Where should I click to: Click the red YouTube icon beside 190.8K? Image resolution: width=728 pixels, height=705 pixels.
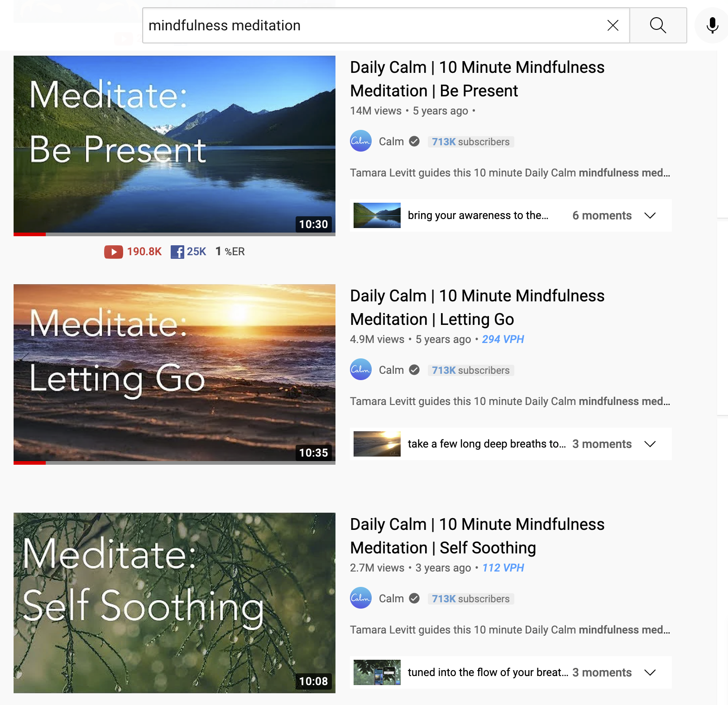[114, 252]
